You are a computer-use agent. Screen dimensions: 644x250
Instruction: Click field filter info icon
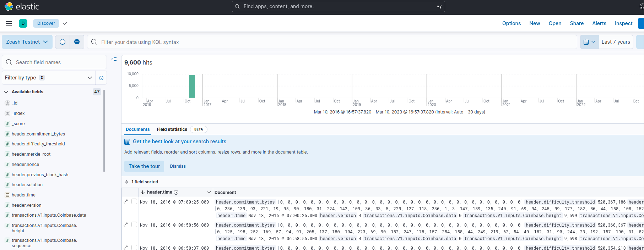click(101, 78)
